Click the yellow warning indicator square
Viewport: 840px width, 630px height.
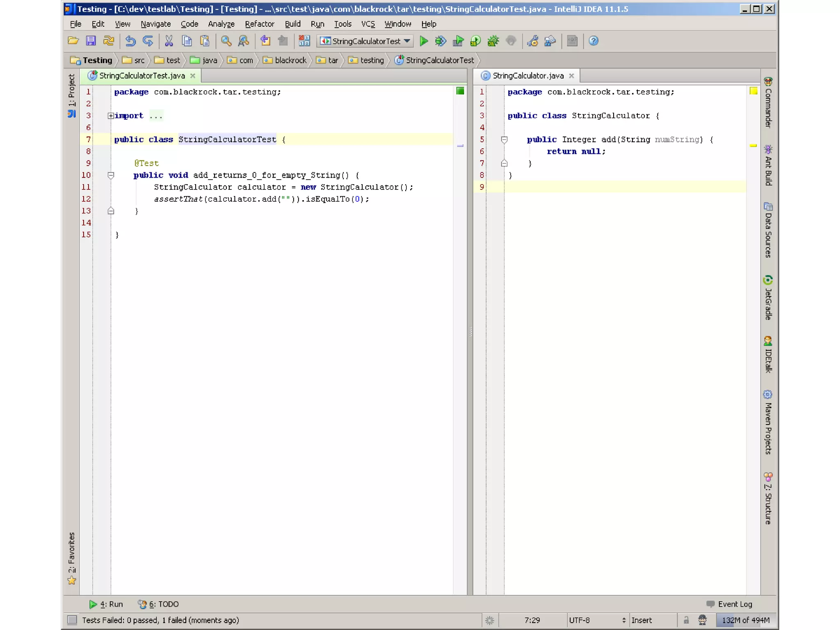pyautogui.click(x=753, y=91)
